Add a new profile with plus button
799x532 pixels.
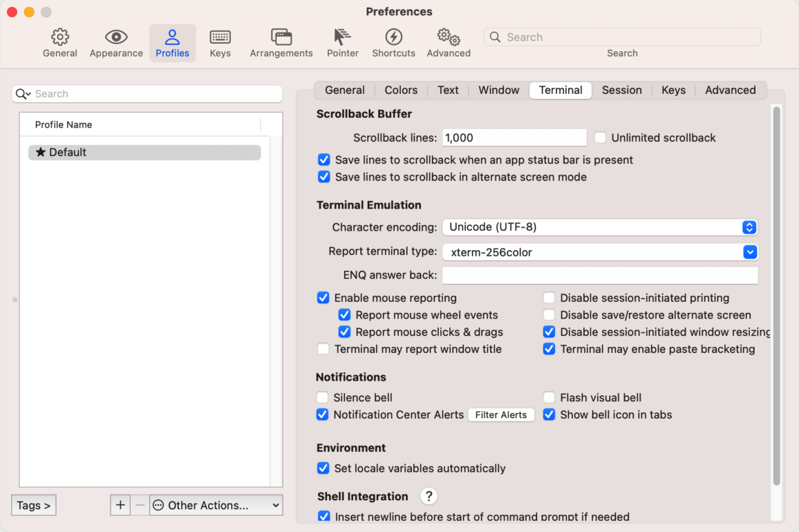pos(120,505)
